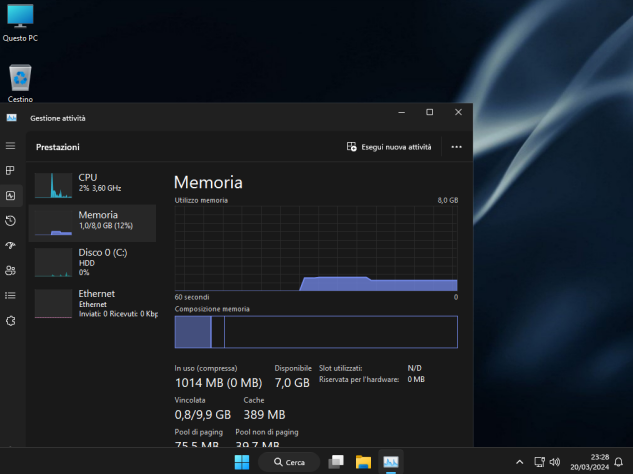Select the CPU performance item
Image resolution: width=633 pixels, height=474 pixels.
(x=92, y=185)
